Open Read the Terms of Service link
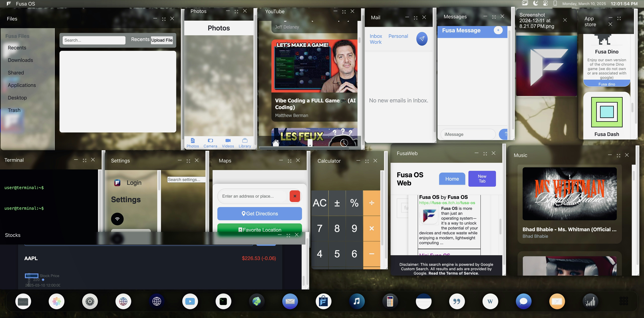The image size is (644, 318). (x=453, y=273)
